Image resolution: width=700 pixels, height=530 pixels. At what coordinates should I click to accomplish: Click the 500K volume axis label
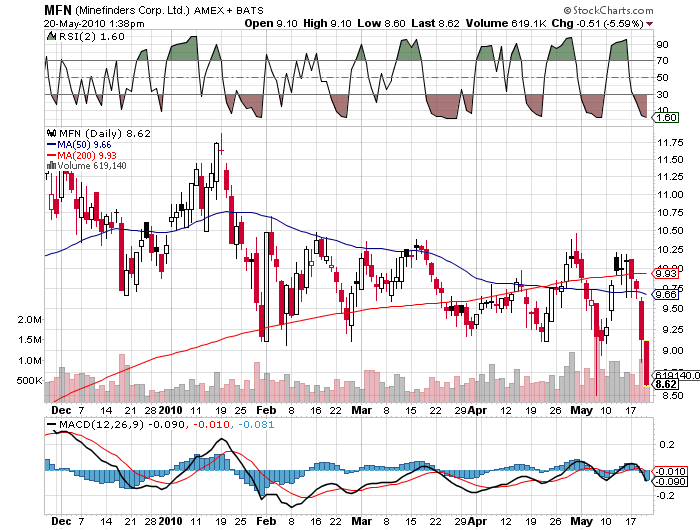click(29, 381)
